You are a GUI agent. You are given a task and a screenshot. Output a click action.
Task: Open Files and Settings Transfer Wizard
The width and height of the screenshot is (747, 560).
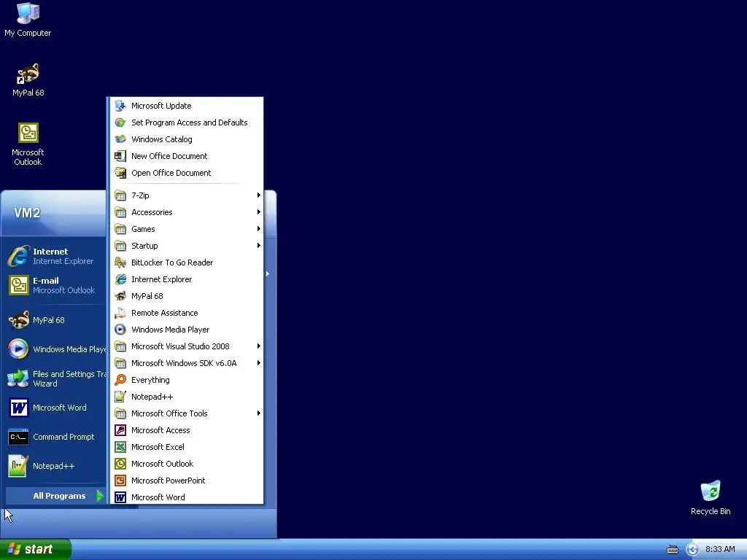(55, 378)
